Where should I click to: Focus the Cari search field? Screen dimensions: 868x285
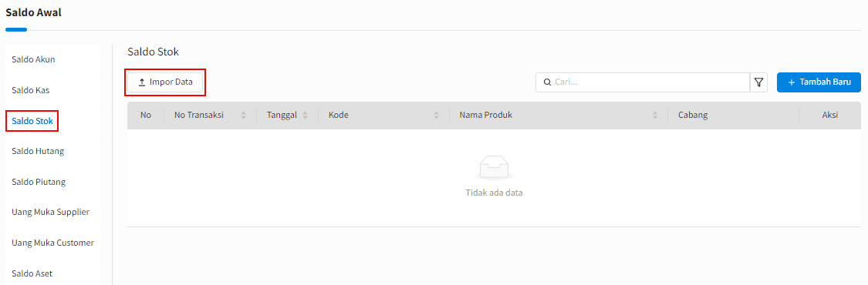[643, 82]
